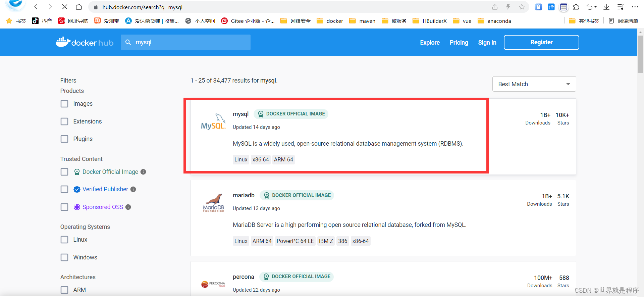Image resolution: width=644 pixels, height=297 pixels.
Task: Open the Pricing nav item
Action: point(459,43)
